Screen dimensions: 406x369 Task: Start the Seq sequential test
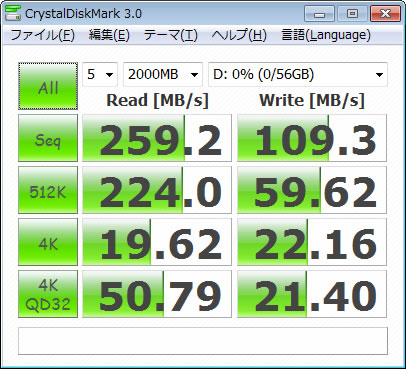tap(48, 138)
